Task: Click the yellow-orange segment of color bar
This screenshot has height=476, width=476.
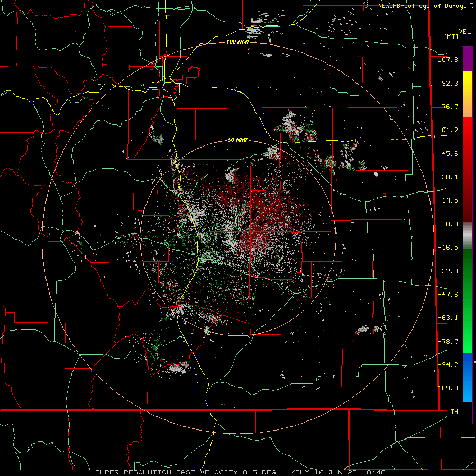Action: [467, 94]
